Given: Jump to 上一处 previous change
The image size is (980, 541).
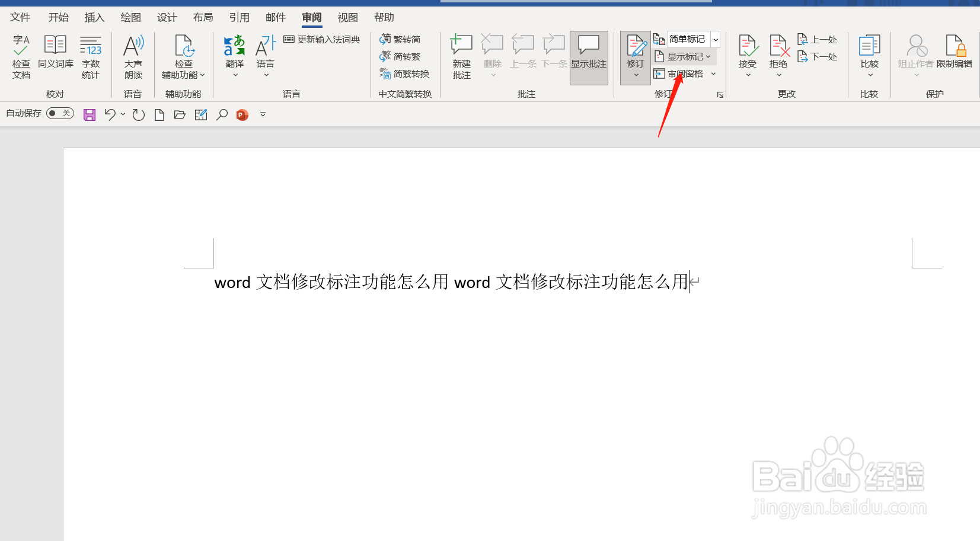Looking at the screenshot, I should point(818,39).
